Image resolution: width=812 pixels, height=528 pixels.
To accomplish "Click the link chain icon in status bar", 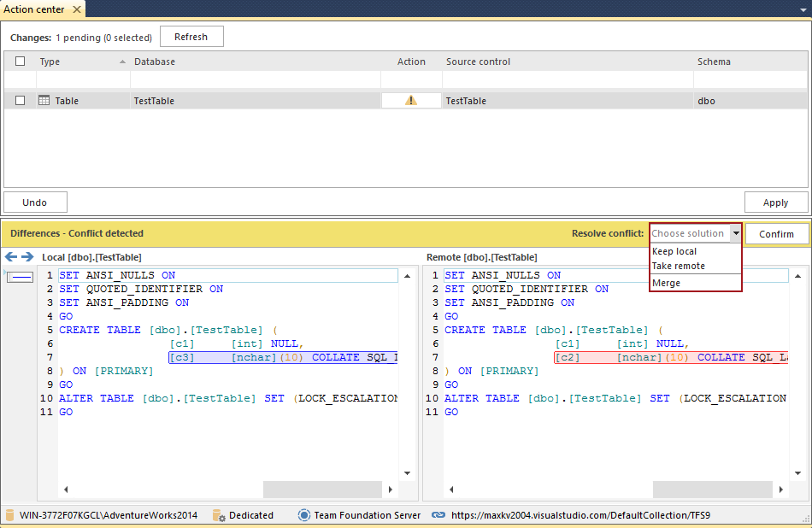I will 438,515.
